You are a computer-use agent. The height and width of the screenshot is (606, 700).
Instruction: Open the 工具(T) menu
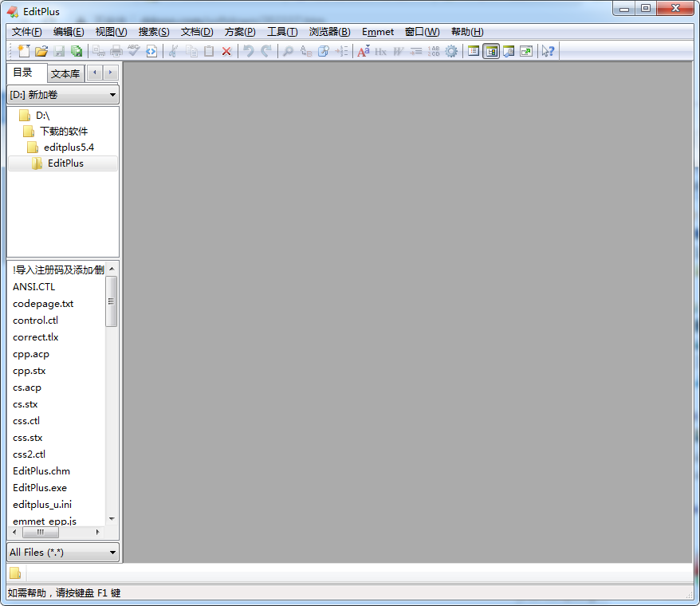click(281, 32)
